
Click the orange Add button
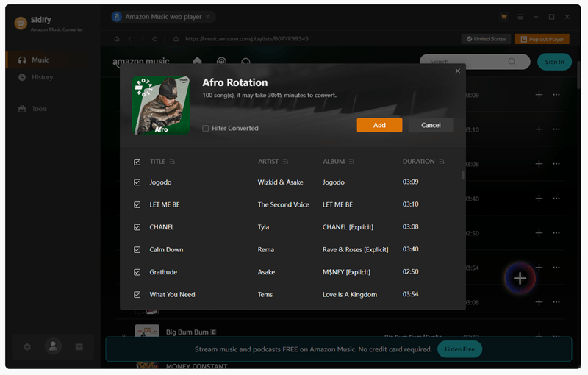pos(379,125)
